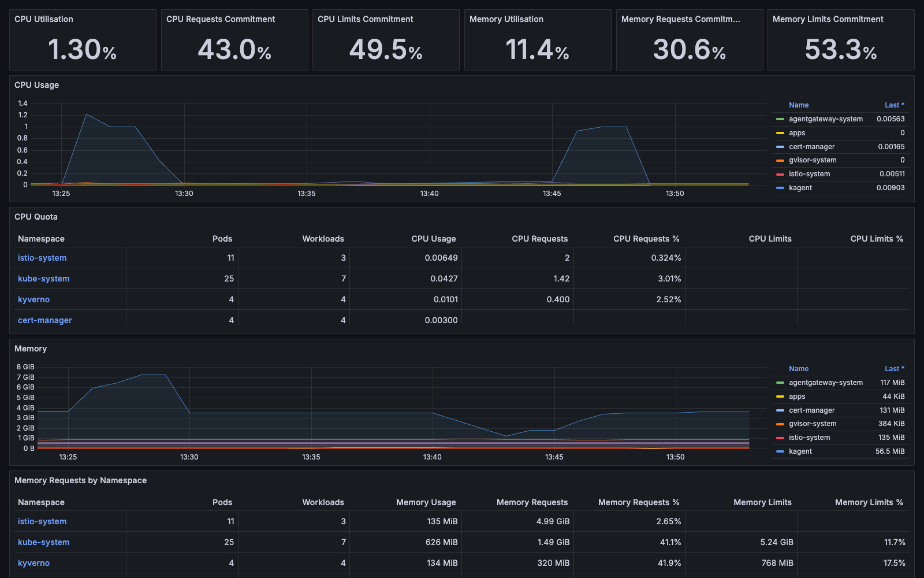Click the 53.3% Memory Limits Commitment value

[841, 49]
